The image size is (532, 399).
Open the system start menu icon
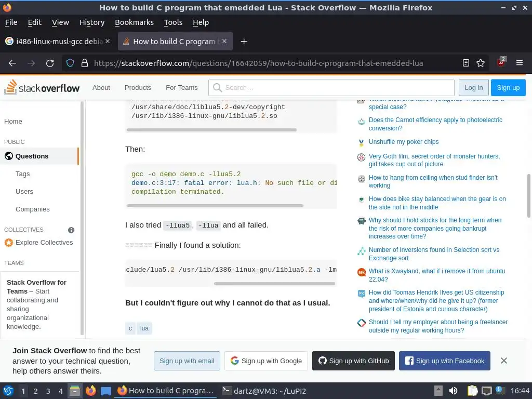click(8, 391)
